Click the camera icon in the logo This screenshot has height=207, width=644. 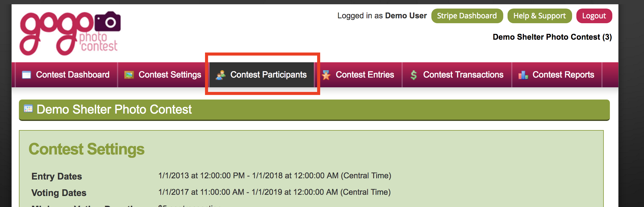pyautogui.click(x=108, y=21)
